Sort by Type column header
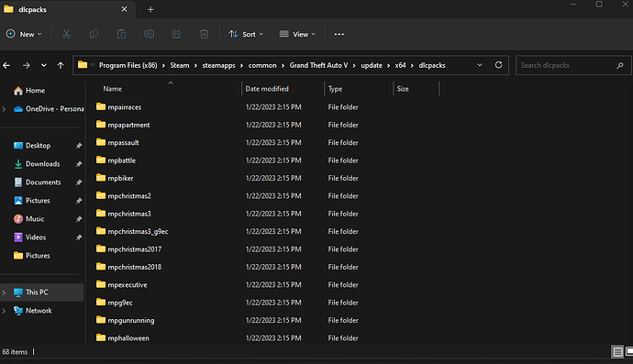Screen dimensions: 633x364 click(335, 89)
